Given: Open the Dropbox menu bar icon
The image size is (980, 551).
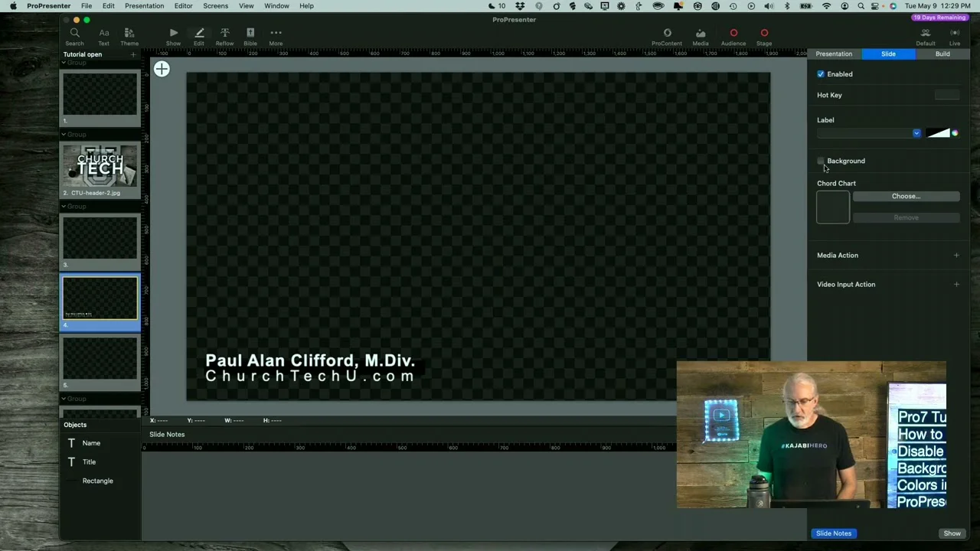Looking at the screenshot, I should tap(520, 6).
